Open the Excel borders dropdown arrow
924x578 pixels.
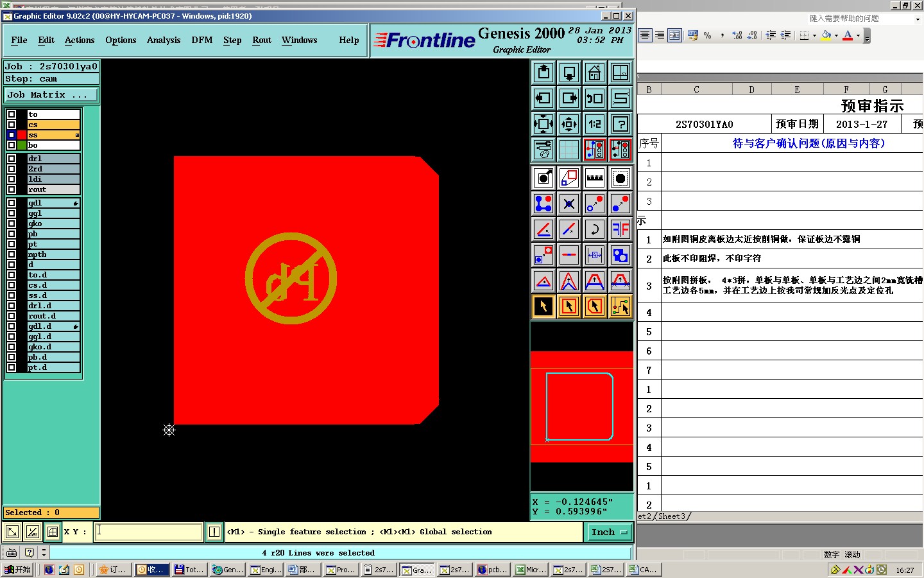[815, 36]
